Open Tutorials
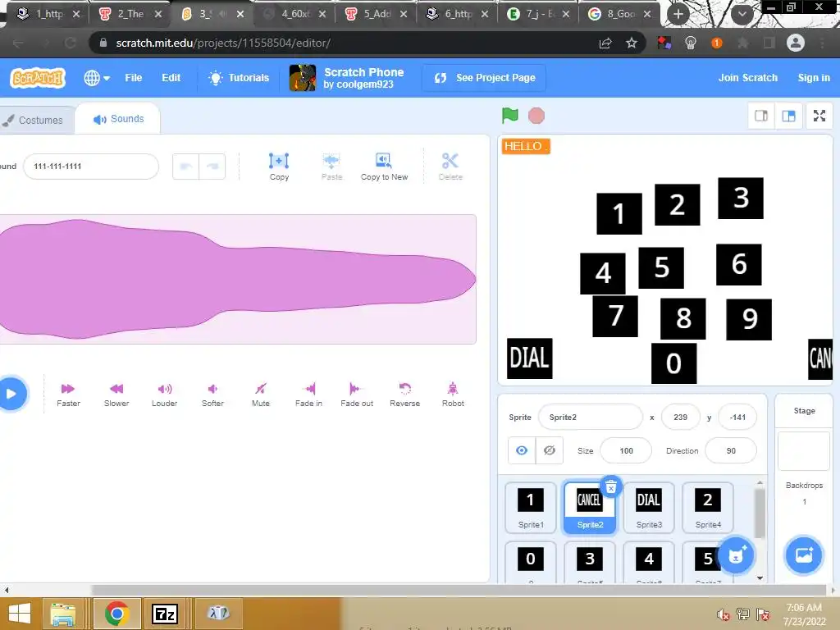 pos(239,78)
